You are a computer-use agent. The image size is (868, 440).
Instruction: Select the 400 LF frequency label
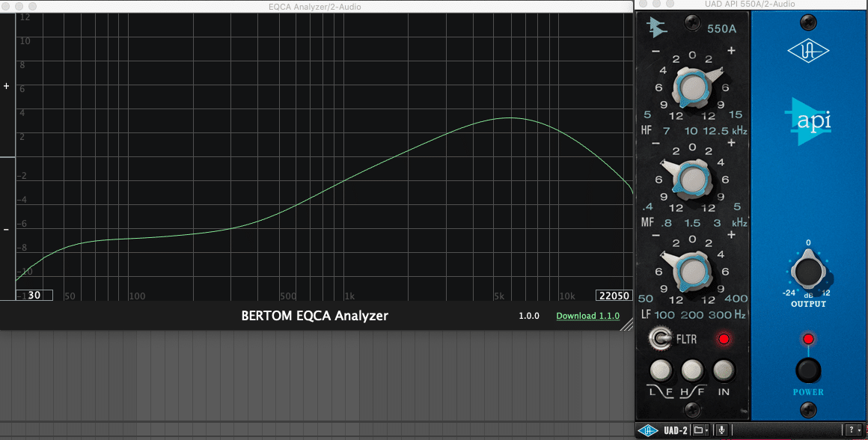[x=736, y=299]
